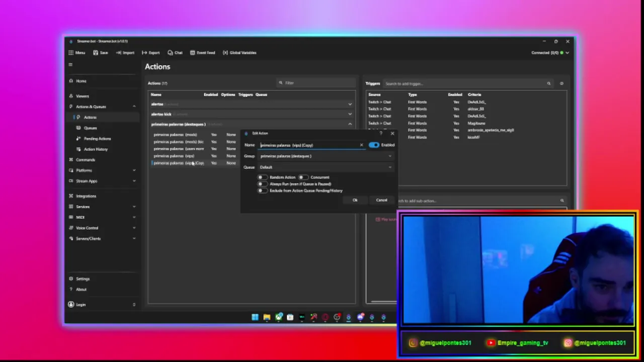644x362 pixels.
Task: Open File Explorer from the taskbar
Action: [267, 317]
